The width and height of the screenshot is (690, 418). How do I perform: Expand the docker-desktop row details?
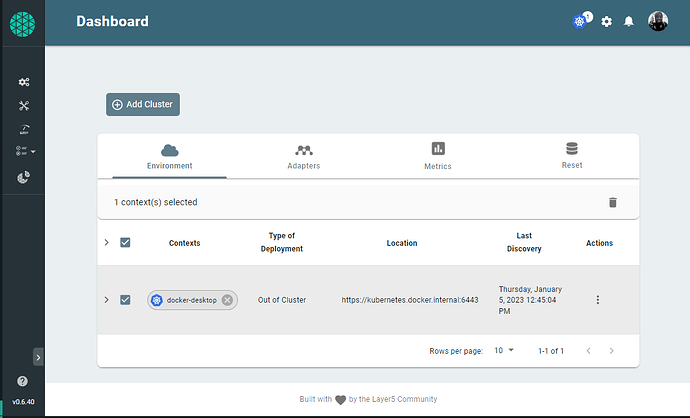pyautogui.click(x=106, y=300)
